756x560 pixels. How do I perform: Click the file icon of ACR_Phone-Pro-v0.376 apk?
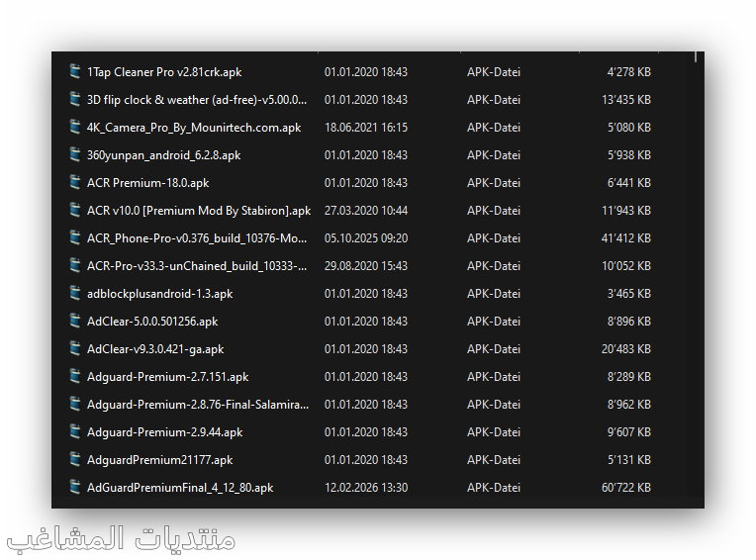[x=75, y=237]
